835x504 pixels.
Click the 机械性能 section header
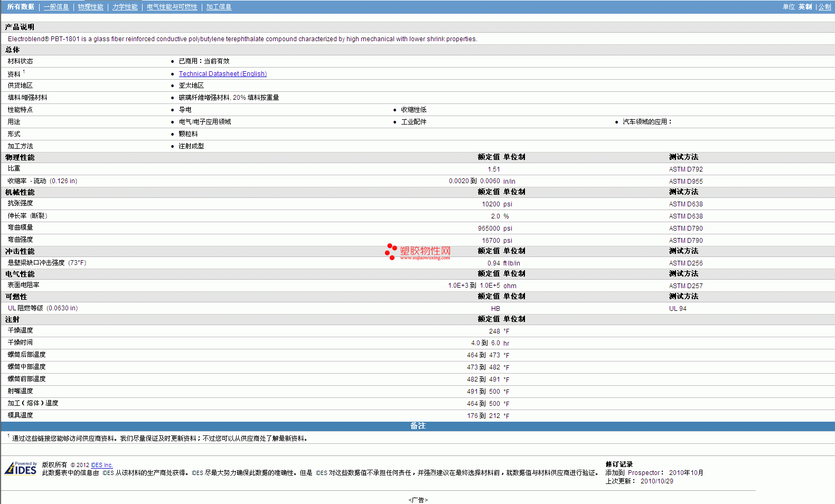20,193
